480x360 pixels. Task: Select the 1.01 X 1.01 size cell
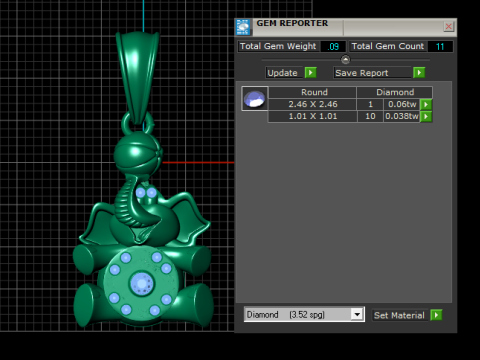point(313,116)
